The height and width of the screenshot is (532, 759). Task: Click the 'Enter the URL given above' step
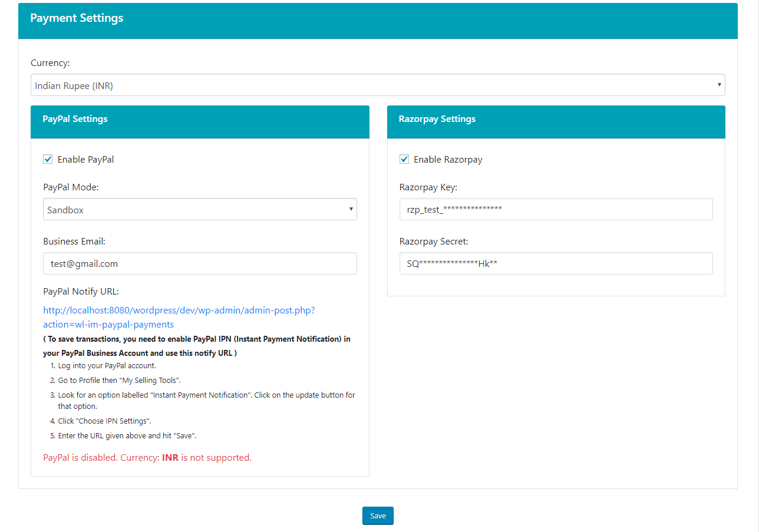[x=127, y=436]
